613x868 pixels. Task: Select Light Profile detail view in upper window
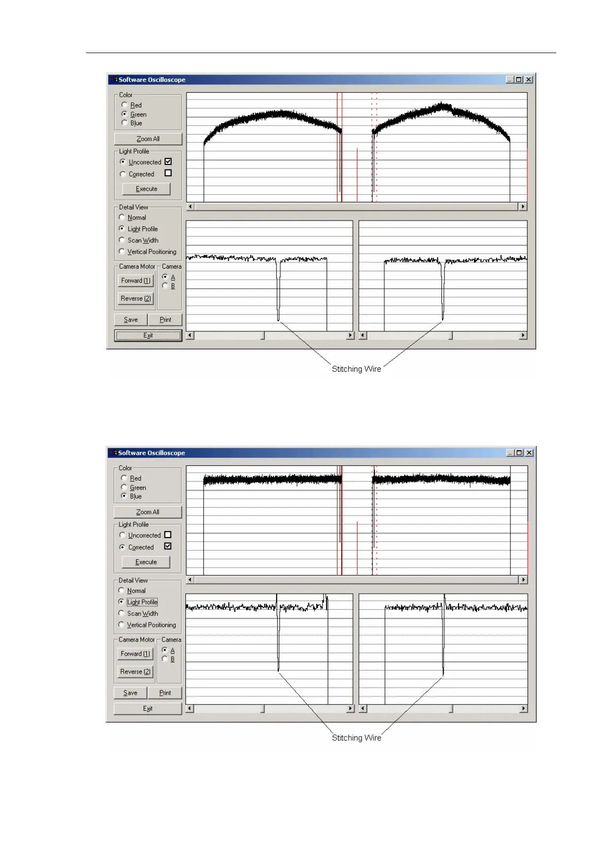[x=122, y=228]
